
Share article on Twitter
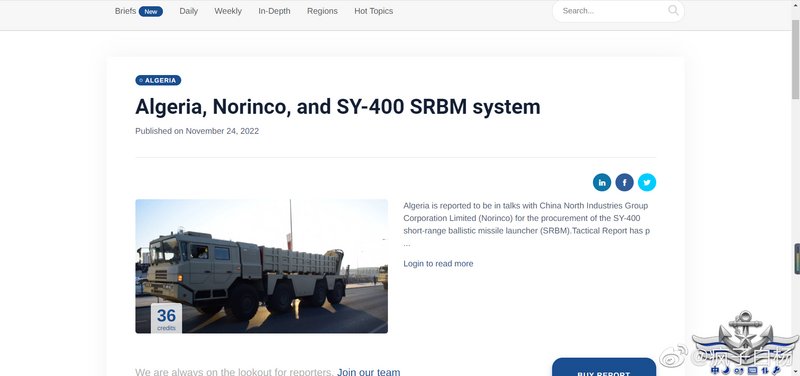coord(646,182)
